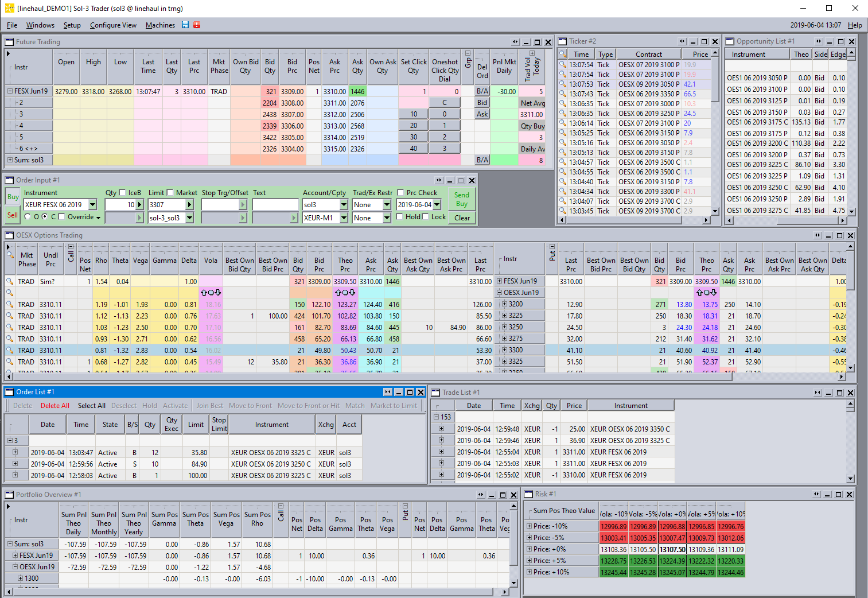Click magnifier icon of highlighted options row with Delta 0.54
Image resolution: width=868 pixels, height=598 pixels.
coord(10,351)
